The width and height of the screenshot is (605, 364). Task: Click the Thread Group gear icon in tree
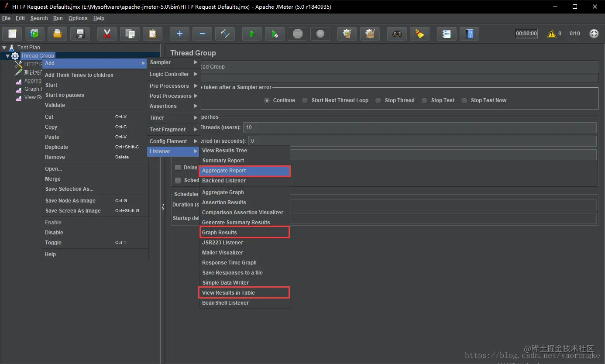click(15, 56)
